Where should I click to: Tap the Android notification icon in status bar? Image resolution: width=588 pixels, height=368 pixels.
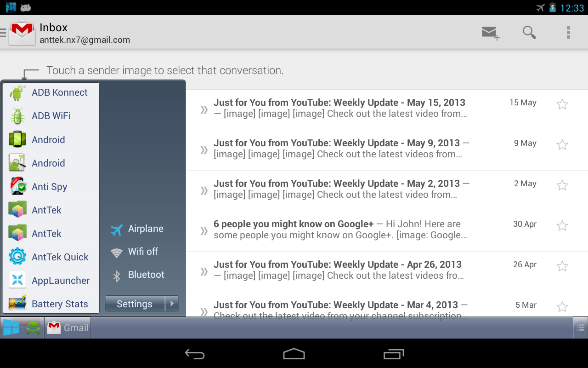pyautogui.click(x=26, y=7)
